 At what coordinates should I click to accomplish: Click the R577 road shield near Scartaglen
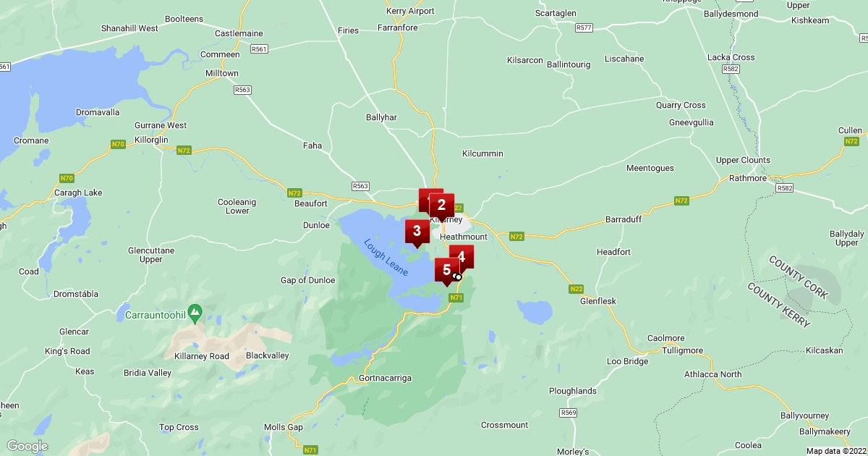coord(584,28)
